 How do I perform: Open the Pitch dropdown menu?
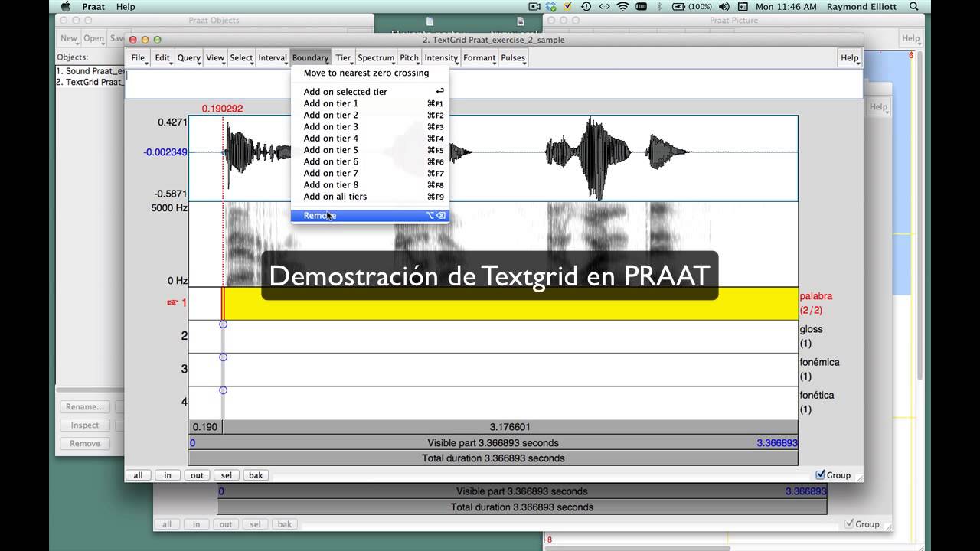410,57
